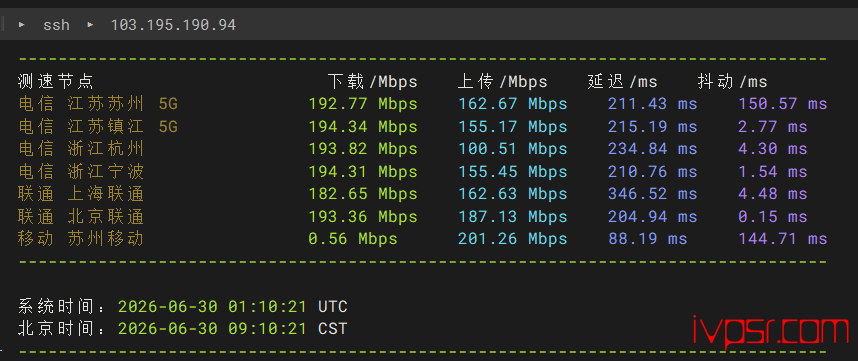
Task: Select the ssh breadcrumb item
Action: [x=56, y=25]
